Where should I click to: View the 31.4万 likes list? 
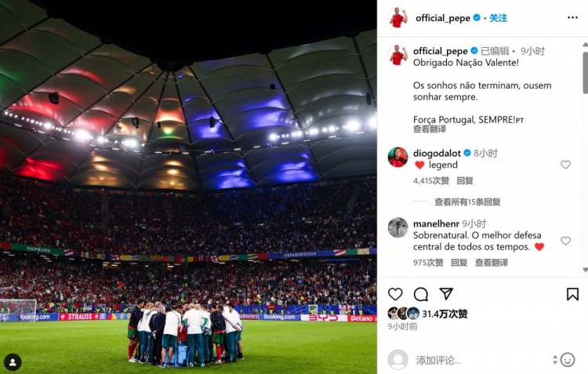click(445, 314)
